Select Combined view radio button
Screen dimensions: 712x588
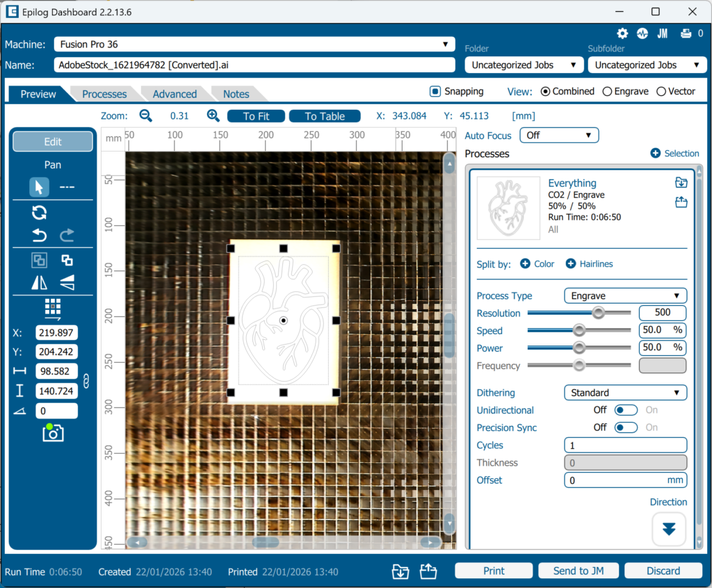point(545,91)
